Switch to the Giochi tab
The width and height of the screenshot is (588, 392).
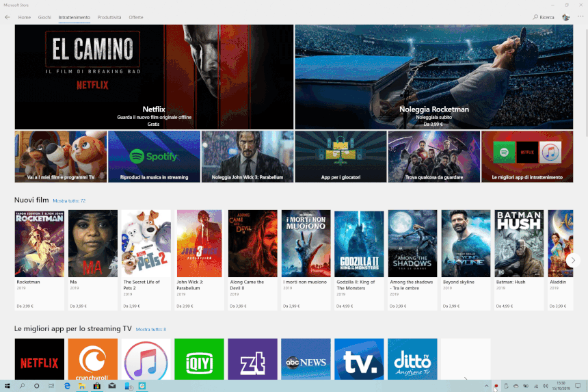point(44,17)
